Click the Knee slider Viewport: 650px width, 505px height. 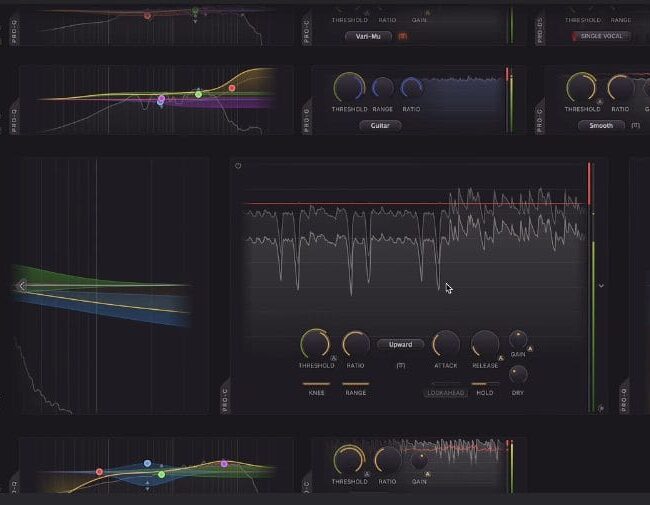(314, 383)
